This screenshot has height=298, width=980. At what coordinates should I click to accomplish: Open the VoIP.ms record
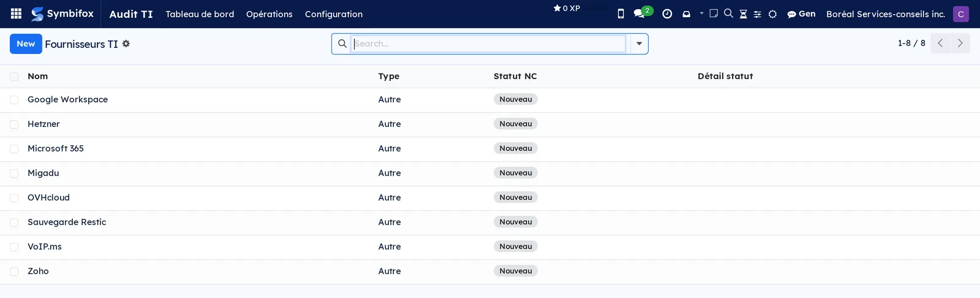click(45, 246)
